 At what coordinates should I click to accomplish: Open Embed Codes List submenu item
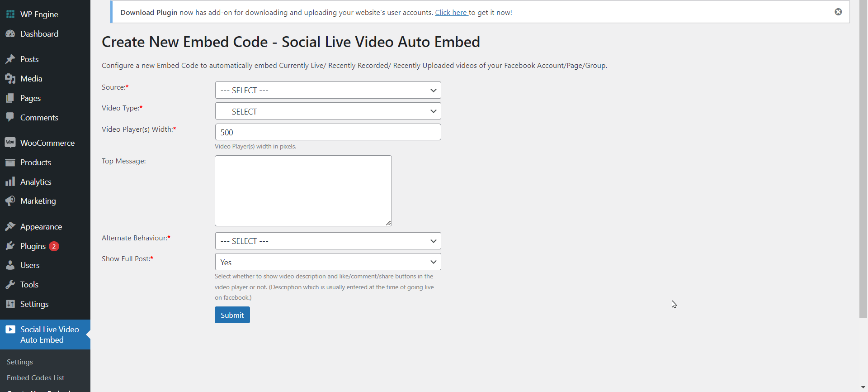pyautogui.click(x=35, y=378)
